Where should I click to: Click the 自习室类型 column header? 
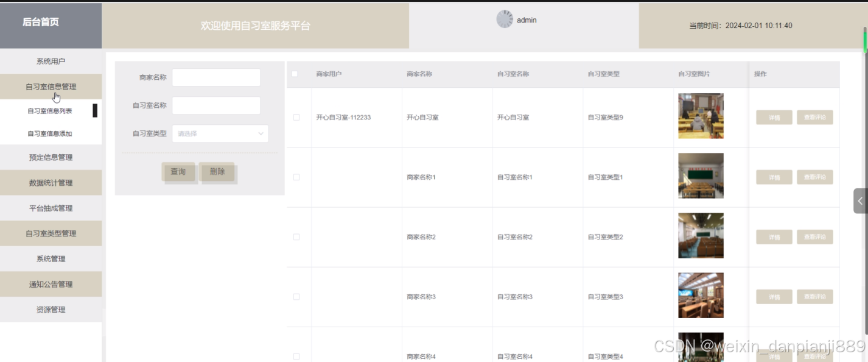tap(603, 74)
